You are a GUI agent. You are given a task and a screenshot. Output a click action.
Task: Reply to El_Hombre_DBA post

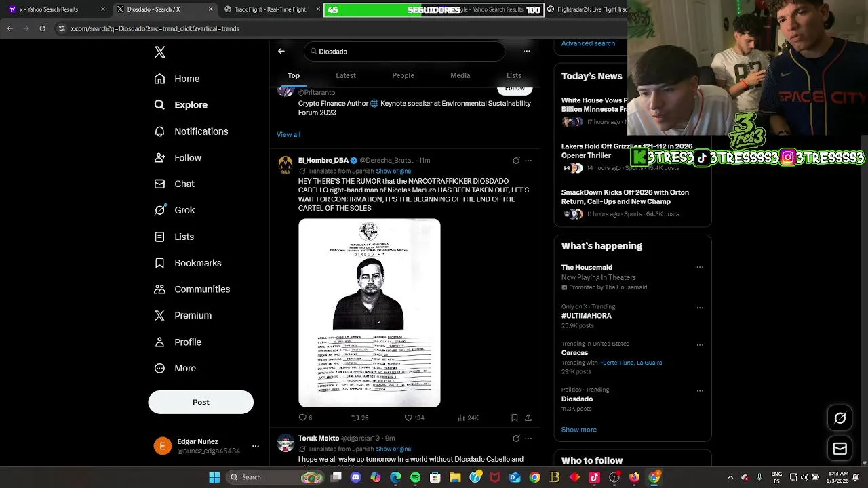tap(305, 418)
